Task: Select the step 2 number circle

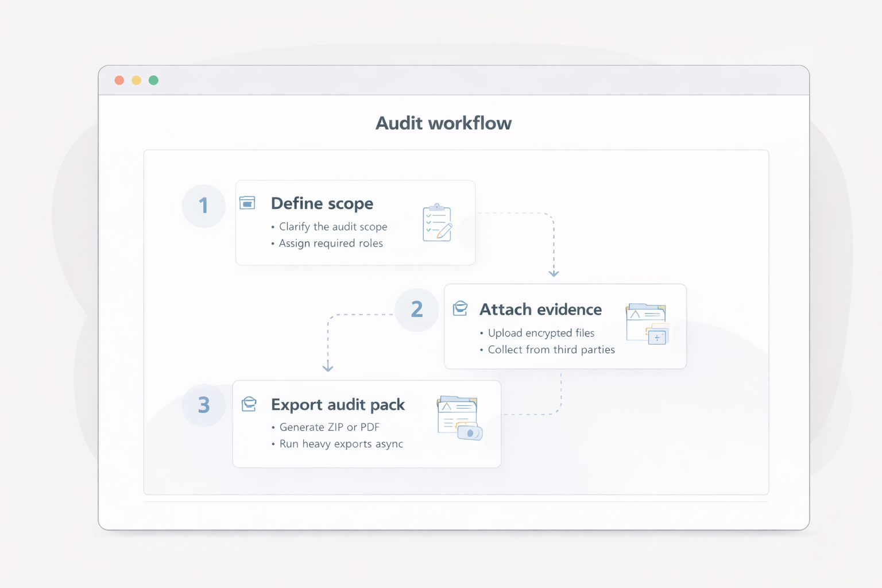Action: pos(417,310)
